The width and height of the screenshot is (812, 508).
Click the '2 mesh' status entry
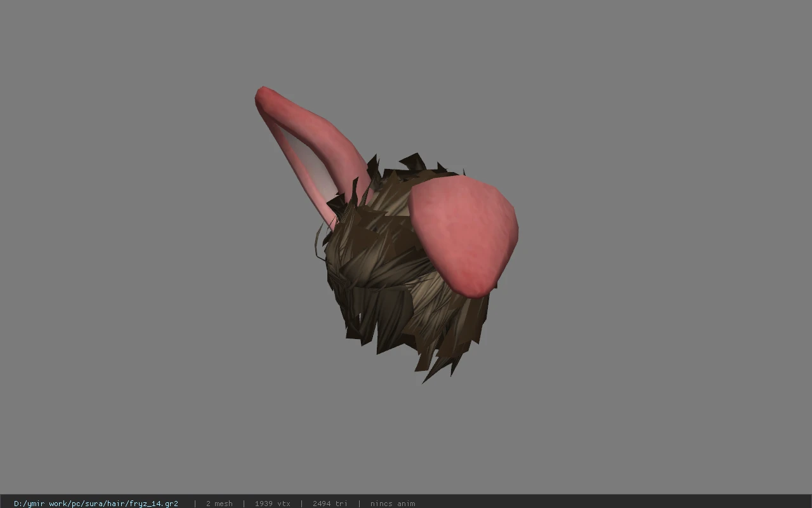pos(219,504)
